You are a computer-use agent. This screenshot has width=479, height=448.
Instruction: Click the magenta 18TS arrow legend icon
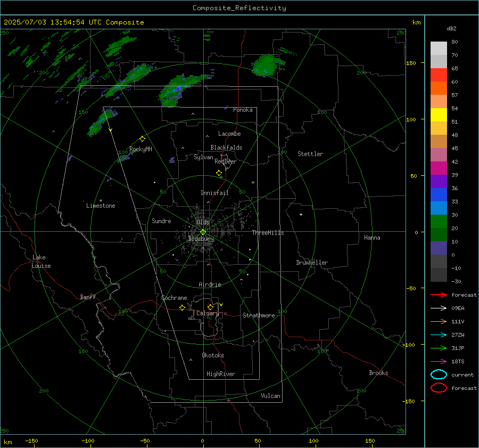coord(439,362)
